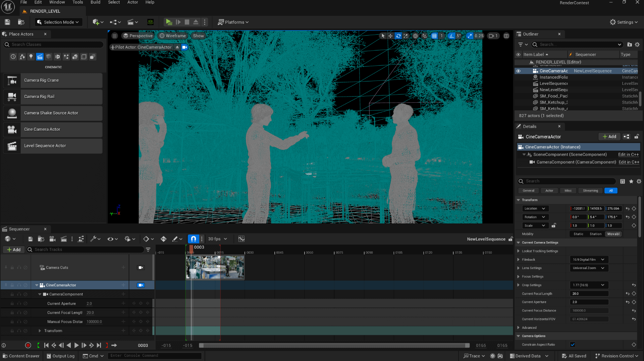Play the sequence forward
644x361 pixels.
tap(76, 345)
